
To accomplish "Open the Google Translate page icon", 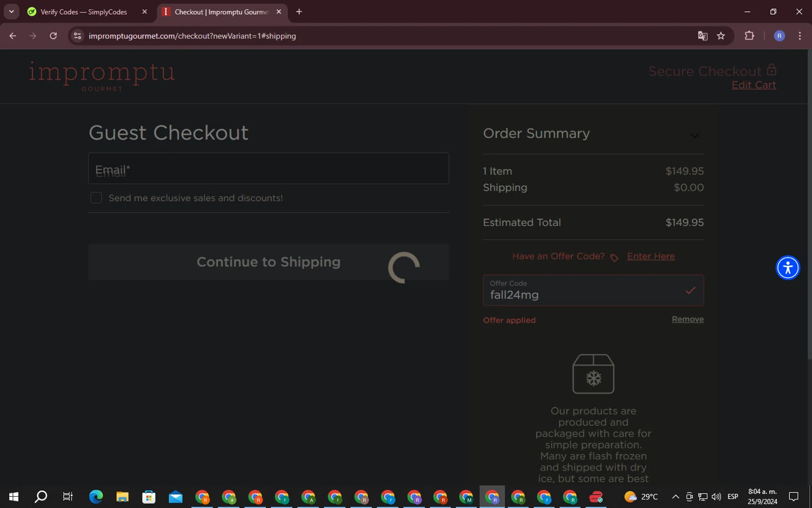I will click(703, 36).
